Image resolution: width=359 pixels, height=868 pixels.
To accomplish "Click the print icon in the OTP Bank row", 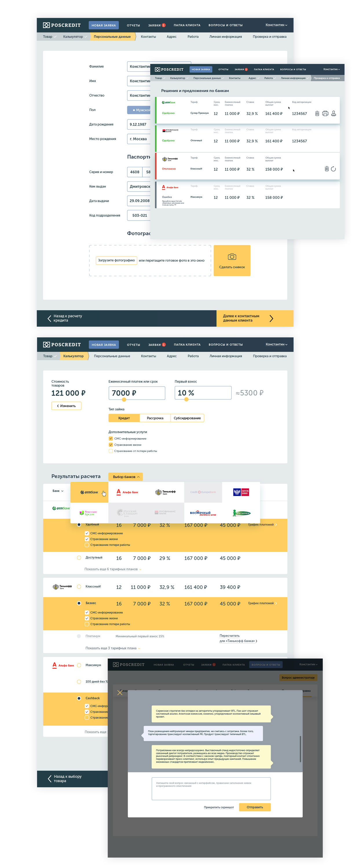I will pyautogui.click(x=325, y=113).
